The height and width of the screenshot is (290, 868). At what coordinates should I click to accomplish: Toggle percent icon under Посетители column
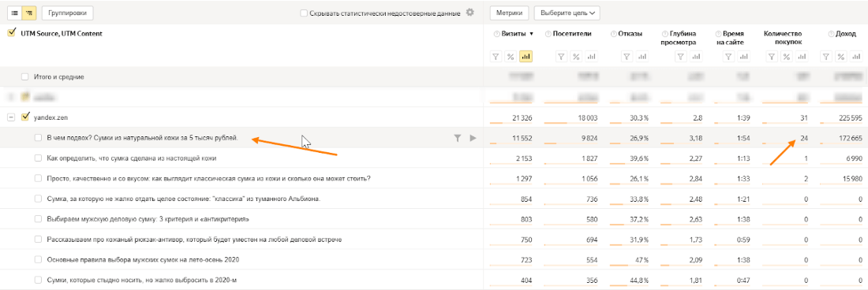(x=576, y=56)
